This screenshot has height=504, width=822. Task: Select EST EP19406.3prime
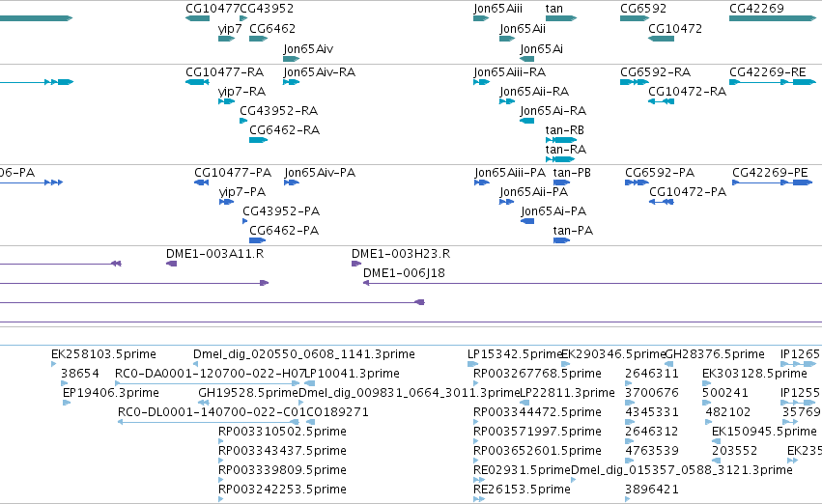(x=67, y=403)
